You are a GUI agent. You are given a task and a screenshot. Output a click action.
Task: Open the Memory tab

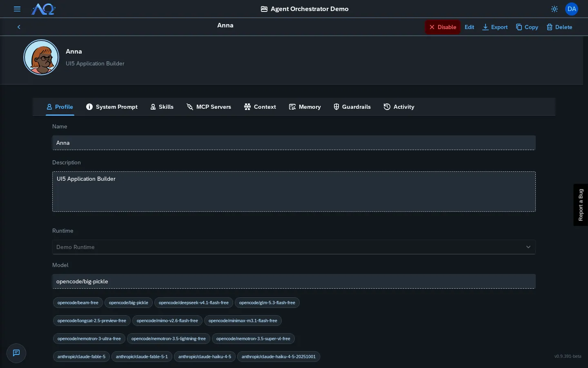[x=305, y=107]
